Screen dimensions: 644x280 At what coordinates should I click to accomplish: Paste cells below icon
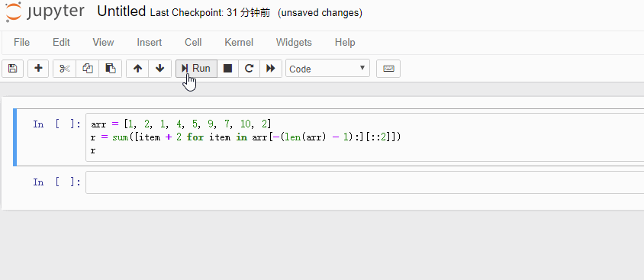[111, 69]
